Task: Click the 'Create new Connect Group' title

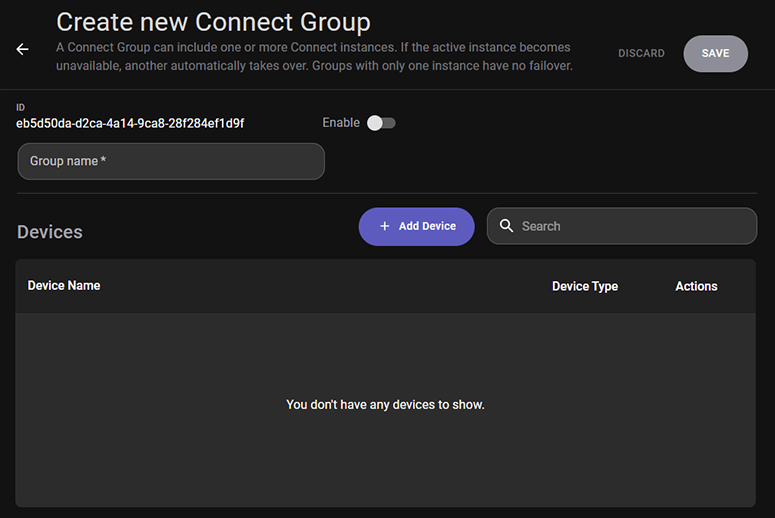Action: point(213,22)
